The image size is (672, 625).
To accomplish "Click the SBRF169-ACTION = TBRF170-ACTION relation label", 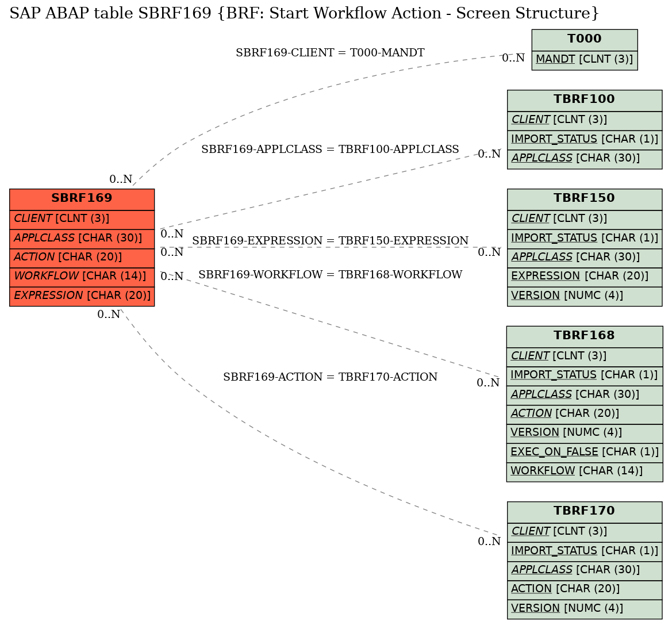I will (x=330, y=377).
